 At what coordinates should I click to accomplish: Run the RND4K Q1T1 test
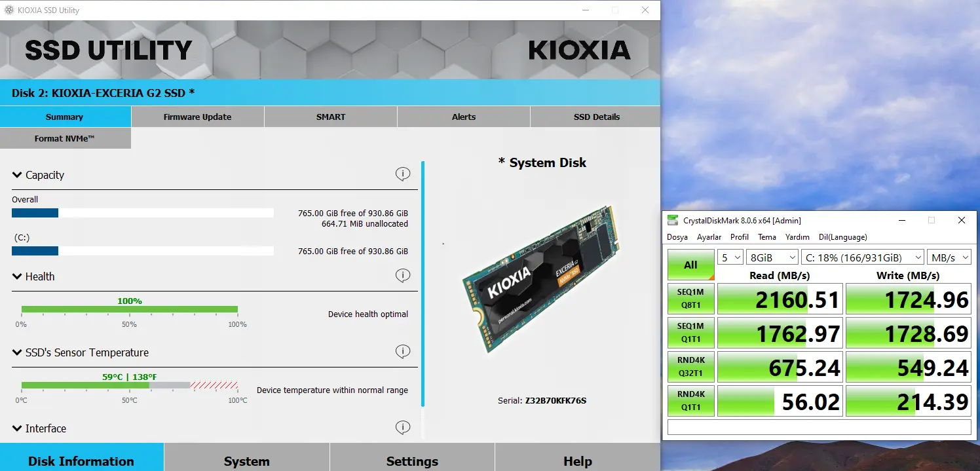click(x=691, y=401)
